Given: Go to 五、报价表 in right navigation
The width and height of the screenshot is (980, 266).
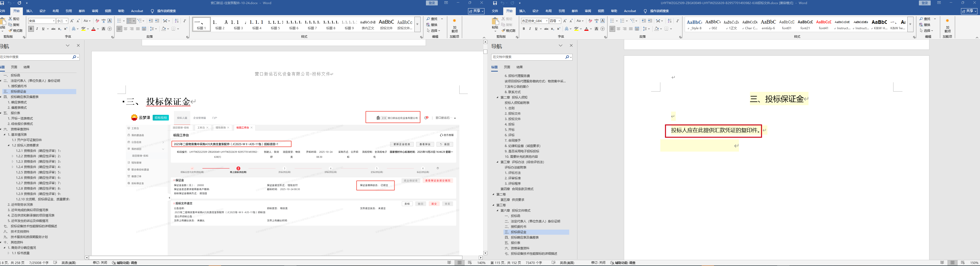Looking at the screenshot, I should pyautogui.click(x=512, y=243).
